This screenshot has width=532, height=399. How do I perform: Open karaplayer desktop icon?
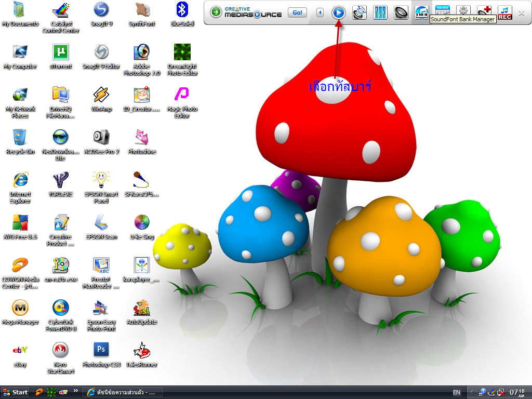(141, 270)
